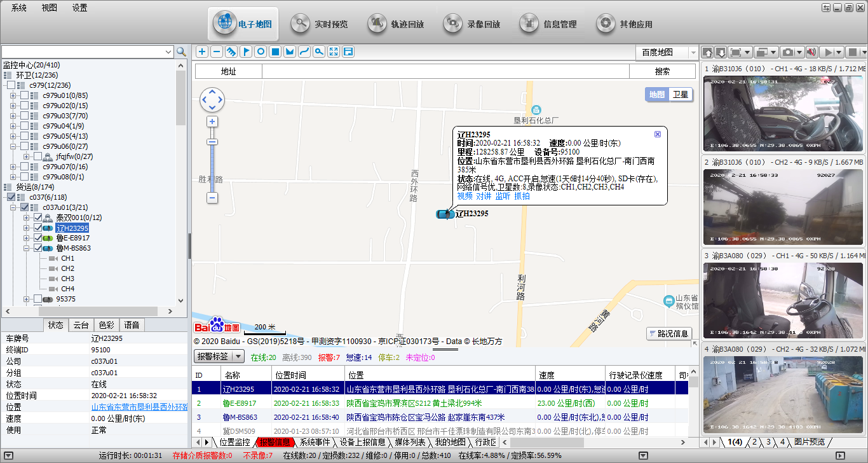Switch map to 卫星 view
The width and height of the screenshot is (868, 463).
[x=681, y=94]
